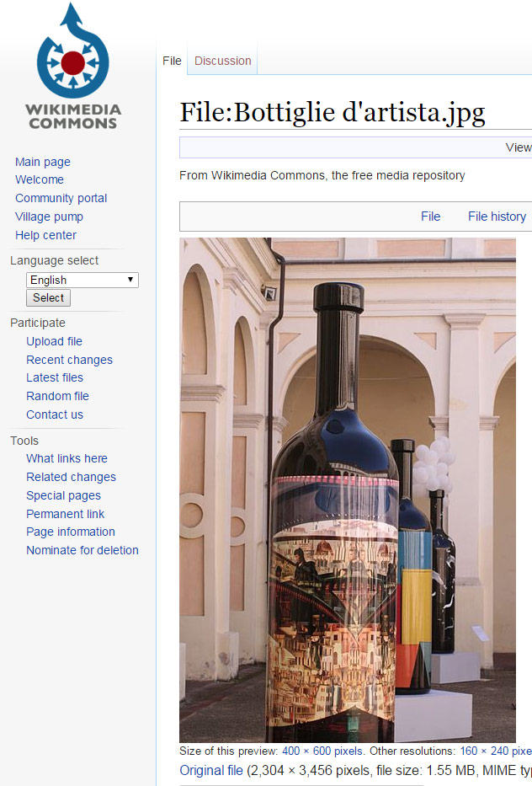This screenshot has width=532, height=786.
Task: Open the Main page link
Action: click(43, 162)
